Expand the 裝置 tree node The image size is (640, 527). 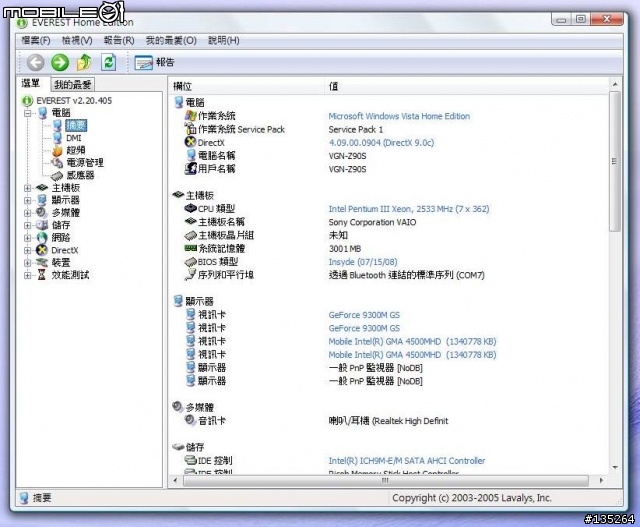click(27, 262)
